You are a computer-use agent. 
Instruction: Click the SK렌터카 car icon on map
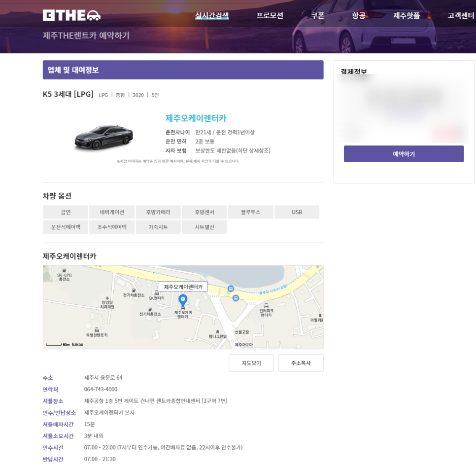tap(157, 293)
